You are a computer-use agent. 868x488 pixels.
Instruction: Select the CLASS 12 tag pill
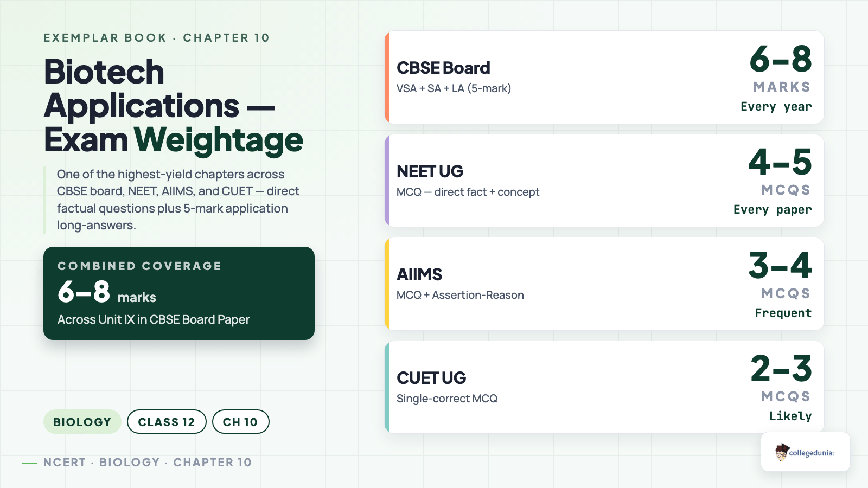(x=167, y=422)
